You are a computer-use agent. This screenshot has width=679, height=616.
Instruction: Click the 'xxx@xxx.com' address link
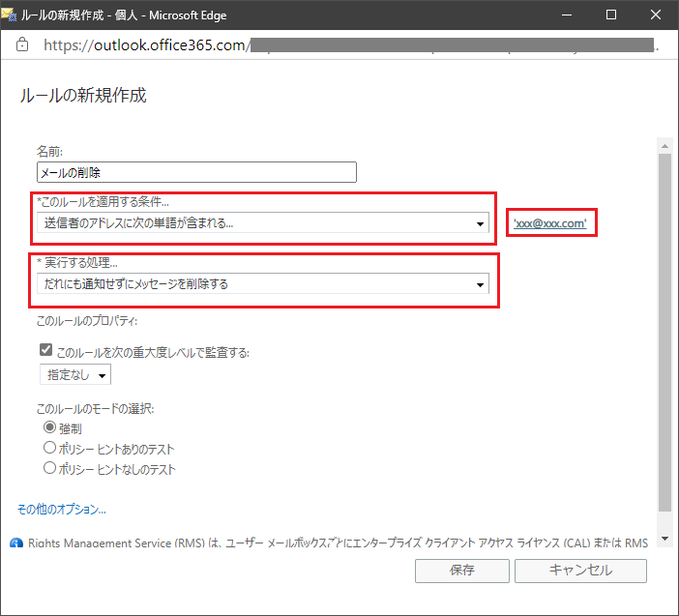tap(549, 223)
